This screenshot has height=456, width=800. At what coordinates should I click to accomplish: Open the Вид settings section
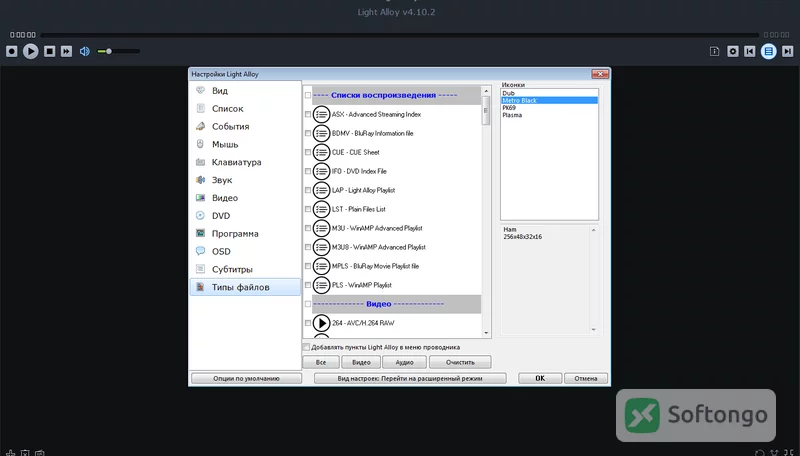pyautogui.click(x=245, y=90)
